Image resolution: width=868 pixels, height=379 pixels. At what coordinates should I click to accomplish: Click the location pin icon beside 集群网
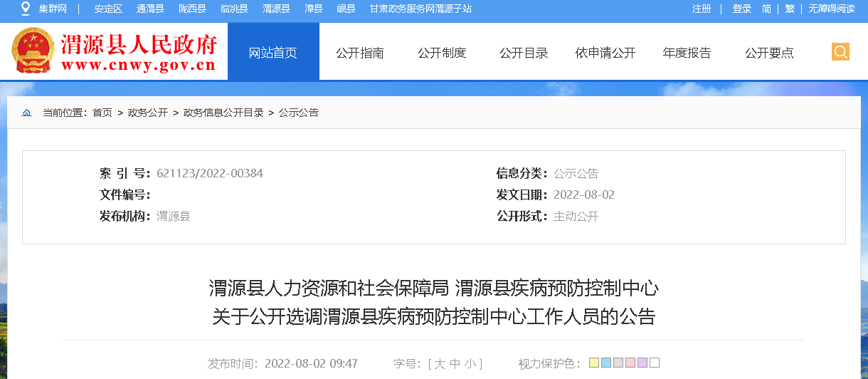(26, 9)
